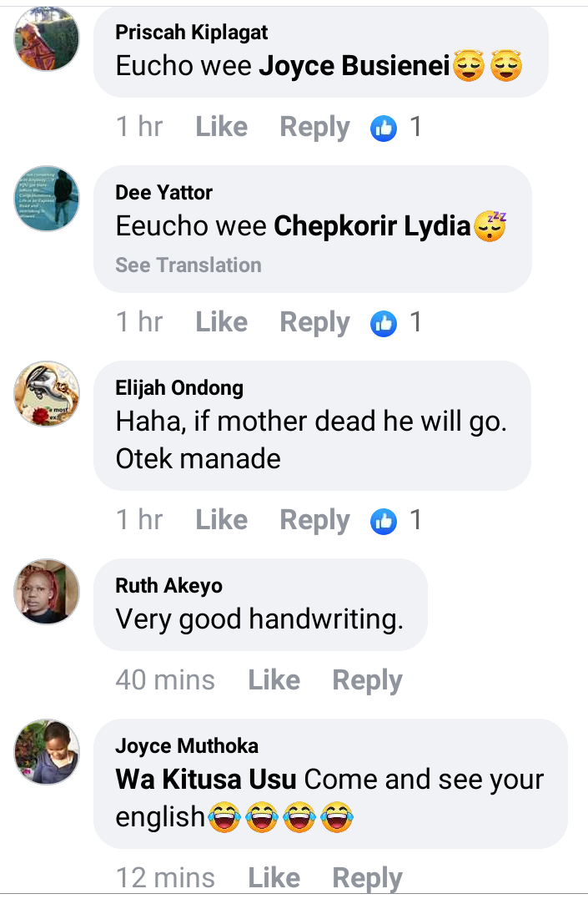The width and height of the screenshot is (588, 909).
Task: Reply to Joyce Muthoka's comment
Action: coord(367,878)
